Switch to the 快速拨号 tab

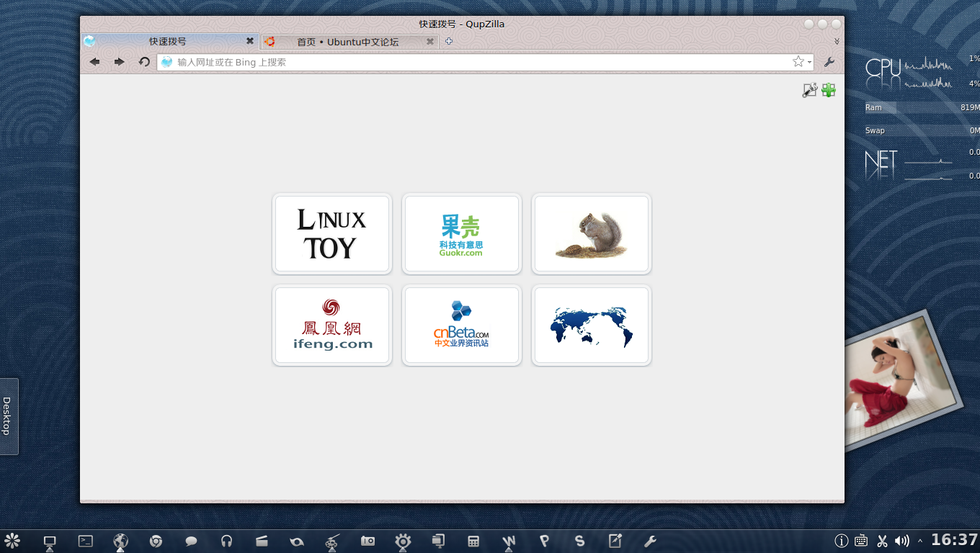(x=169, y=41)
